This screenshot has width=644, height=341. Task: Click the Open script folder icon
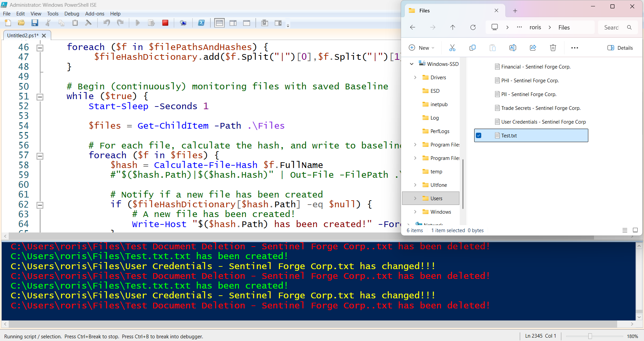point(21,23)
